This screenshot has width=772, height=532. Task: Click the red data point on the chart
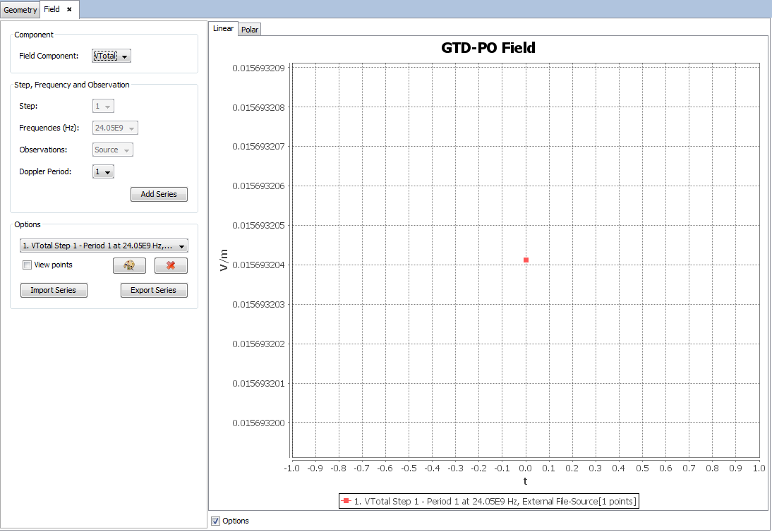pos(526,260)
